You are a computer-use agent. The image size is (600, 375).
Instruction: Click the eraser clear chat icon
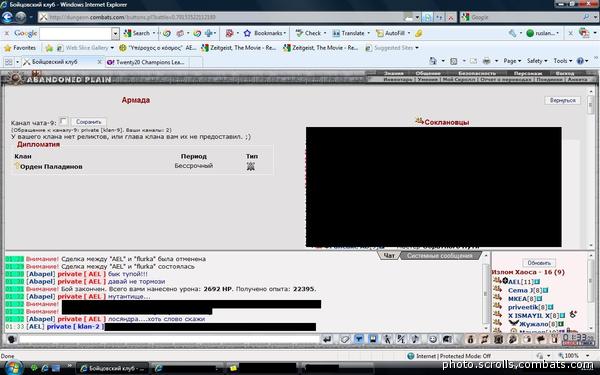(x=345, y=339)
